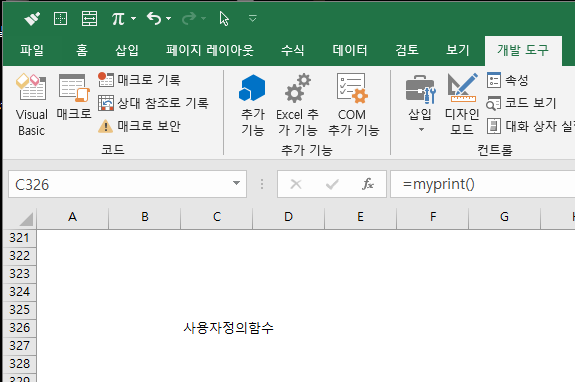Switch to the 삽입 ribbon tab
The width and height of the screenshot is (575, 382).
[127, 50]
